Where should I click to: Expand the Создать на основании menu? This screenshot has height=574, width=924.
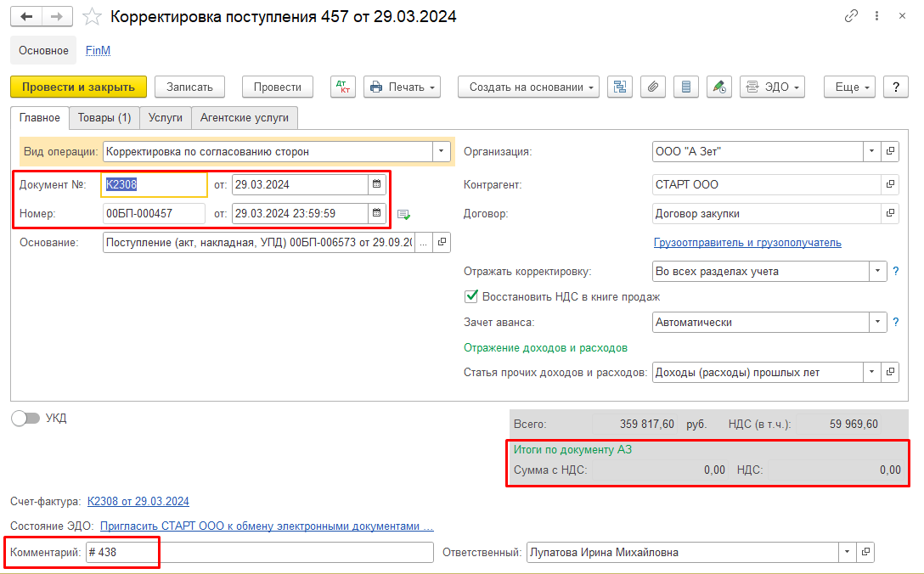(528, 87)
